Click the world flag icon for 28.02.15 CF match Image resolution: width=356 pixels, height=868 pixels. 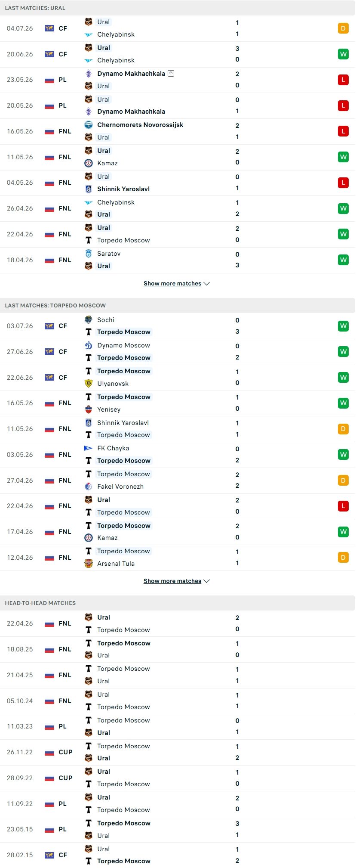tap(49, 855)
